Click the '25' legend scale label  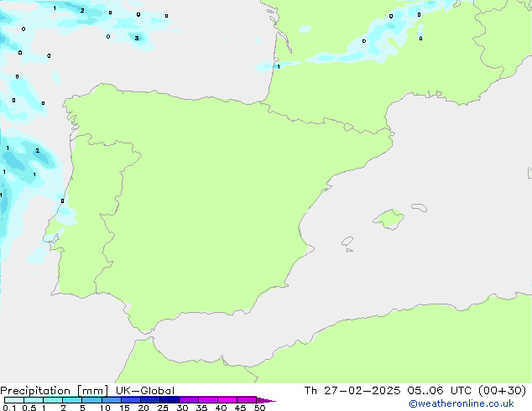click(163, 408)
